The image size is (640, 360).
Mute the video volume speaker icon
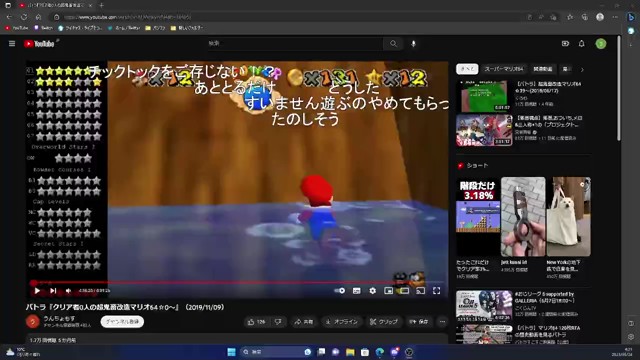click(69, 291)
